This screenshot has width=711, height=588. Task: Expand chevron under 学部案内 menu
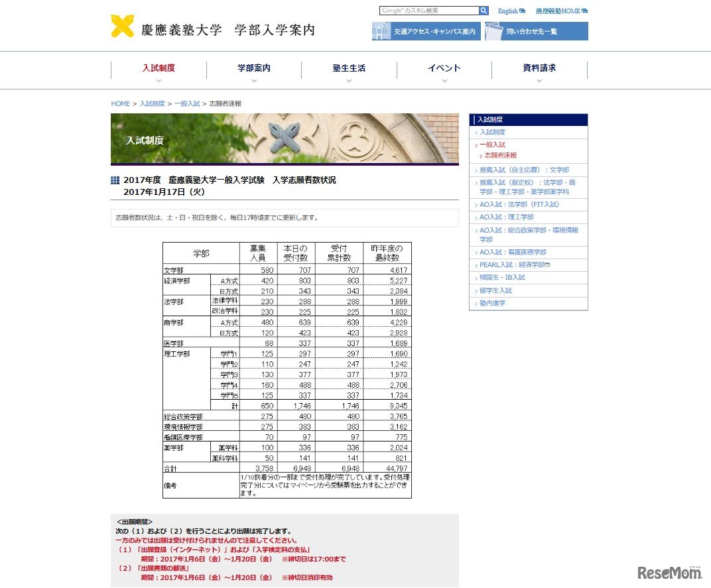click(x=254, y=81)
